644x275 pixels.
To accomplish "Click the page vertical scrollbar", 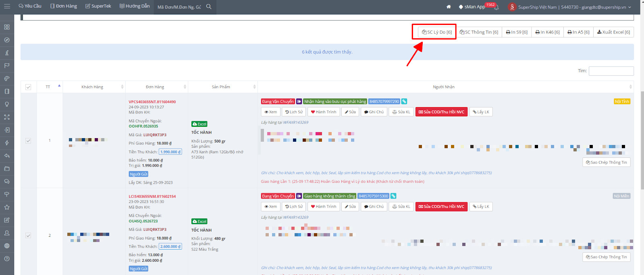I will (x=642, y=140).
